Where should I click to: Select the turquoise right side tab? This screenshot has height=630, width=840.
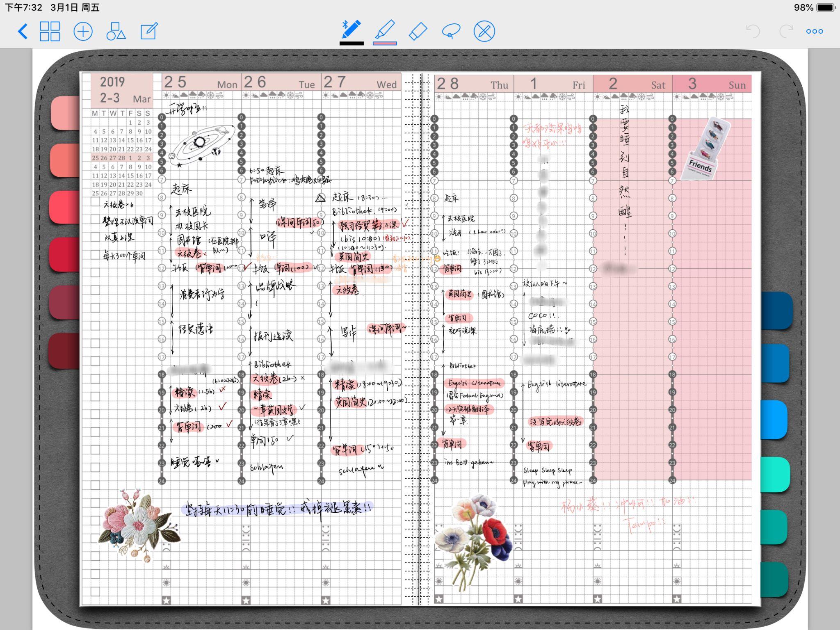pyautogui.click(x=775, y=474)
